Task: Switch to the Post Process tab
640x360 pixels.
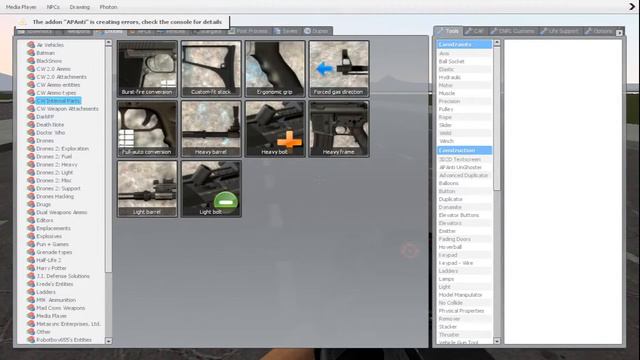Action: tap(248, 31)
